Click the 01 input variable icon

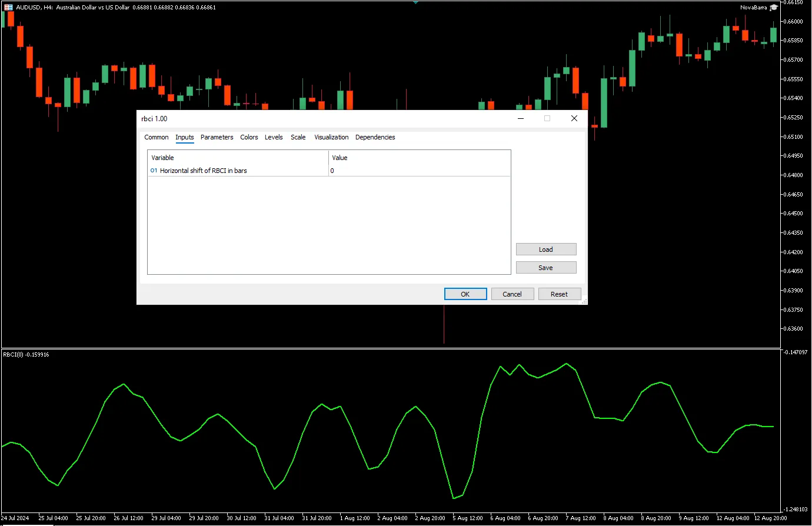pos(154,171)
